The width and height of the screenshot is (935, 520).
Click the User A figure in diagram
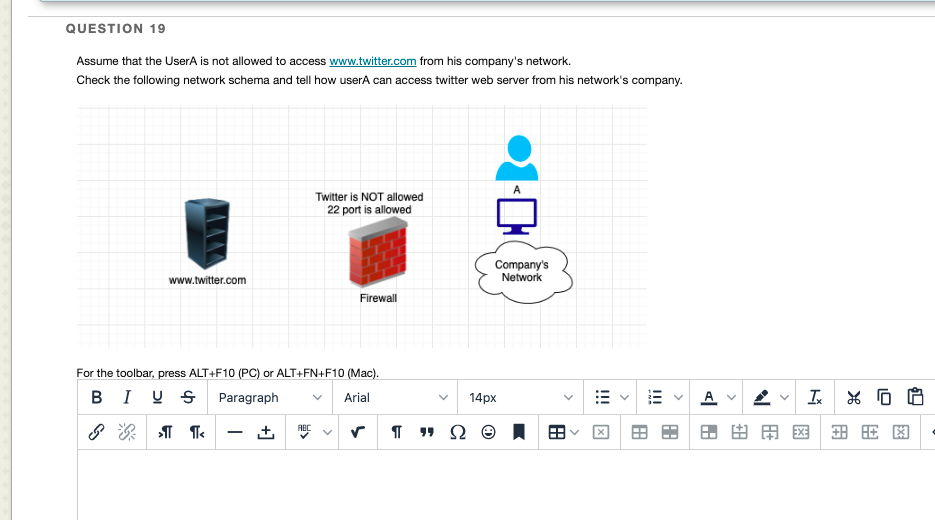[517, 158]
